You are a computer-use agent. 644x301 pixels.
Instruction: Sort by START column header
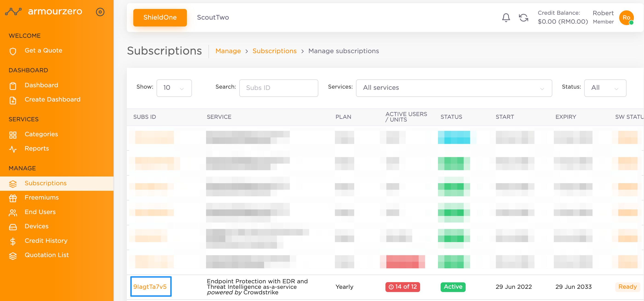tap(505, 117)
